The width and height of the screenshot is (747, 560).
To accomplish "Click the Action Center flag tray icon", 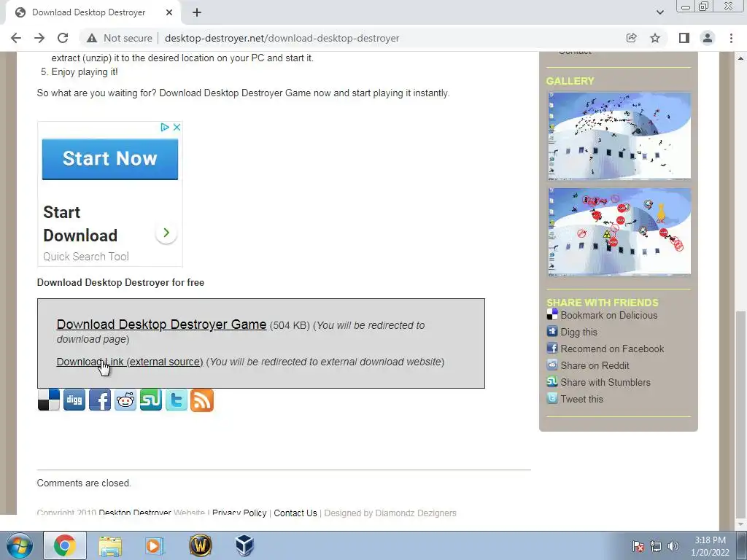I will [638, 546].
